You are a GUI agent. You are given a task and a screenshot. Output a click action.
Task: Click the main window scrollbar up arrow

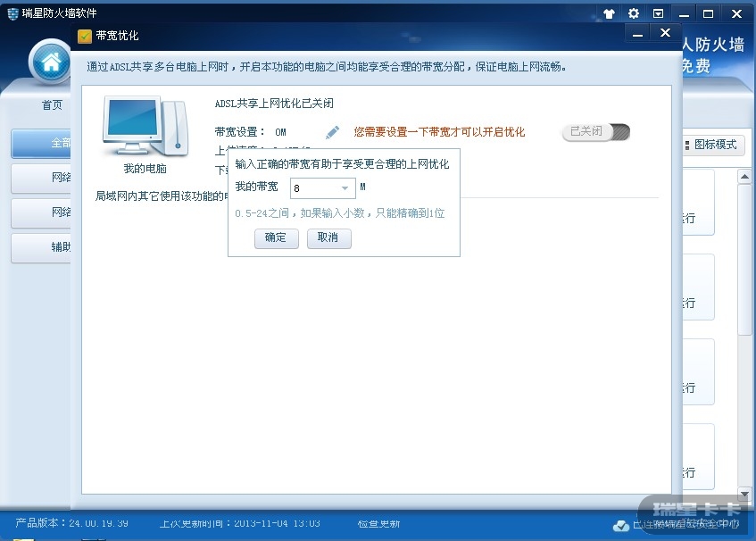coord(744,177)
